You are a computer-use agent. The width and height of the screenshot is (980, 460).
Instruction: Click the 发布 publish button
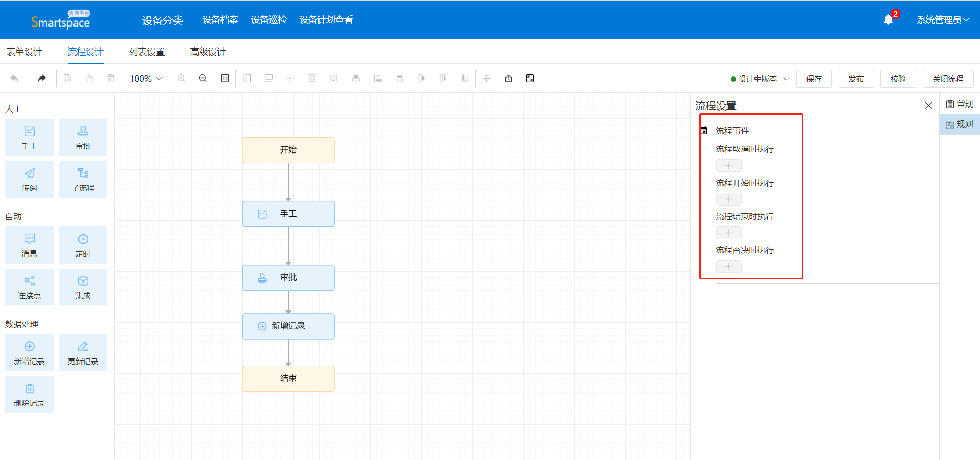tap(856, 79)
